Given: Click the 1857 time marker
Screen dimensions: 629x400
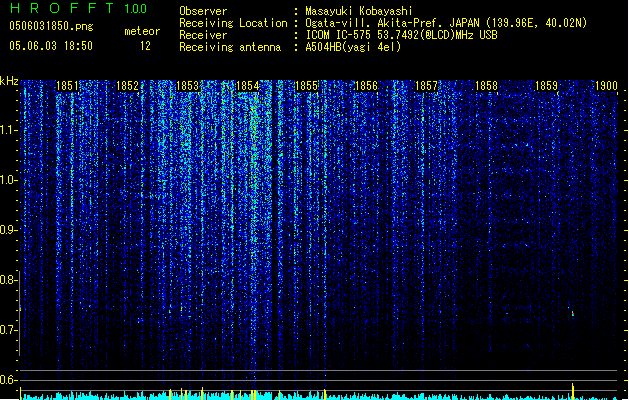Looking at the screenshot, I should click(426, 86).
